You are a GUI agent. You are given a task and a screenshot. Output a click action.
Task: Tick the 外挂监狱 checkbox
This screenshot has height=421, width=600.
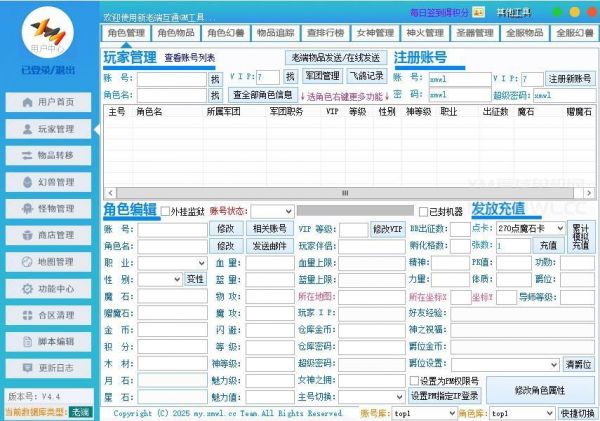click(165, 211)
